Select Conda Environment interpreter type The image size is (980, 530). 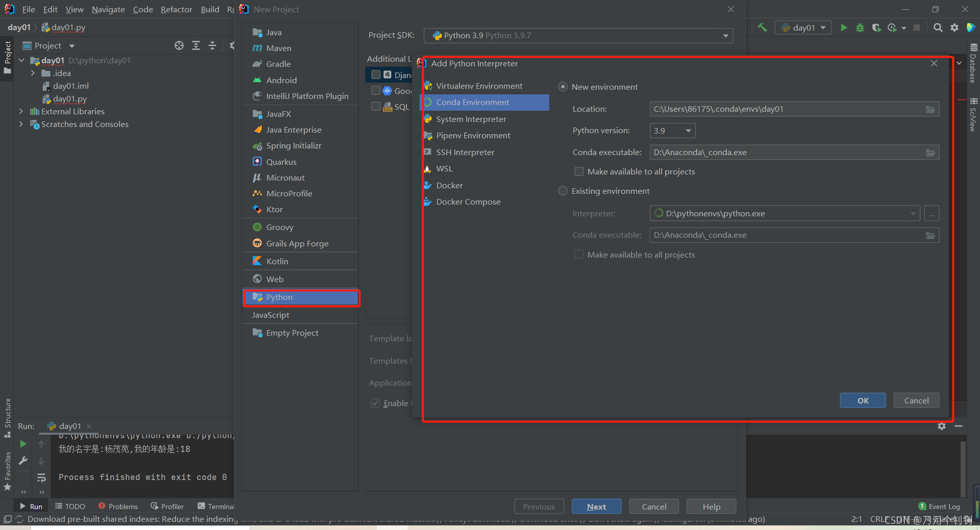[x=484, y=102]
